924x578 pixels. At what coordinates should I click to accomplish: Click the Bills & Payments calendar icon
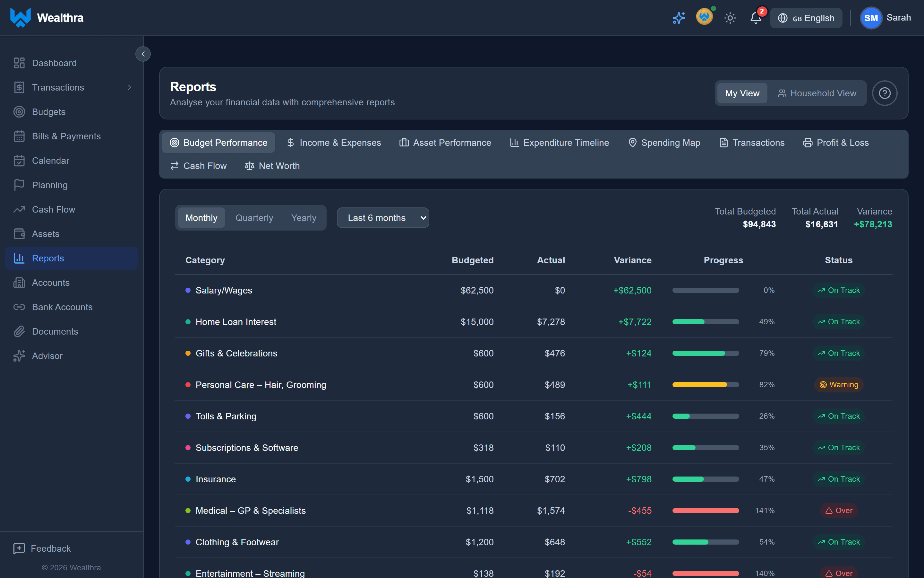(19, 136)
